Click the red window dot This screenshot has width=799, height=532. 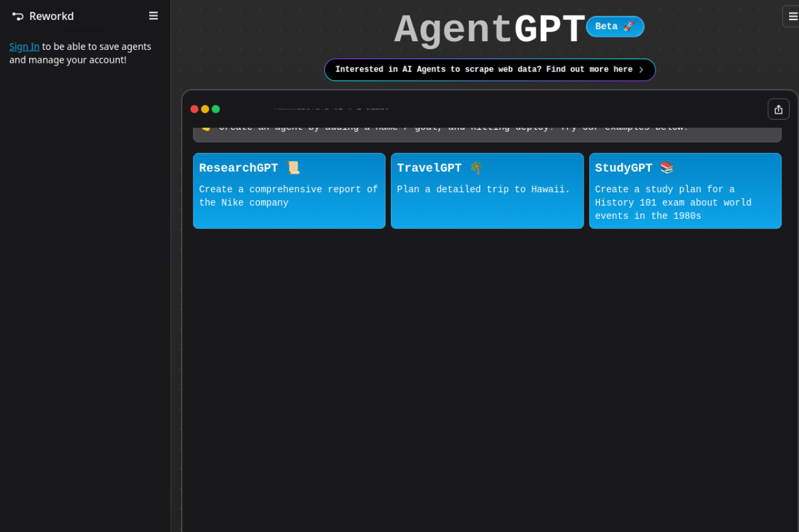[195, 109]
